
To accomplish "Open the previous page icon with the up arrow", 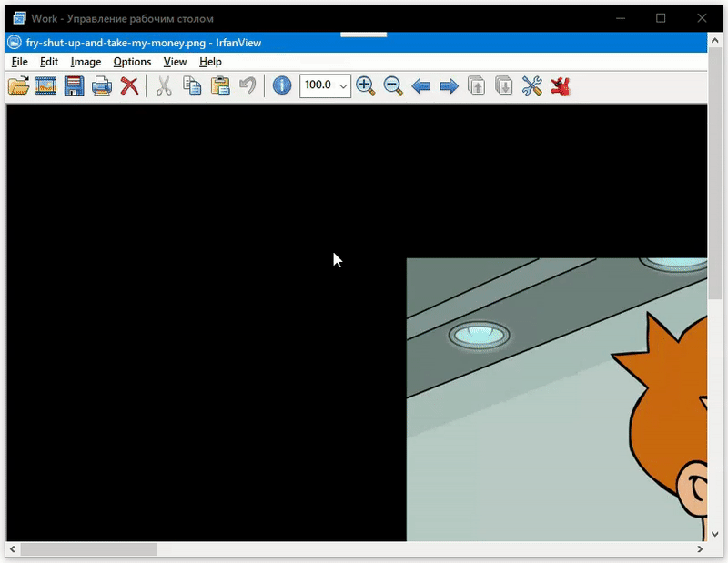I will coord(476,85).
